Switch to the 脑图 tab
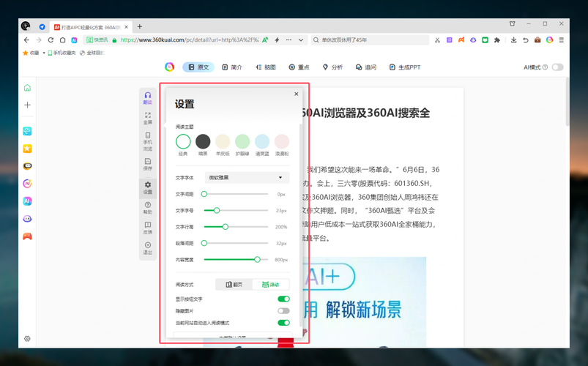 266,67
